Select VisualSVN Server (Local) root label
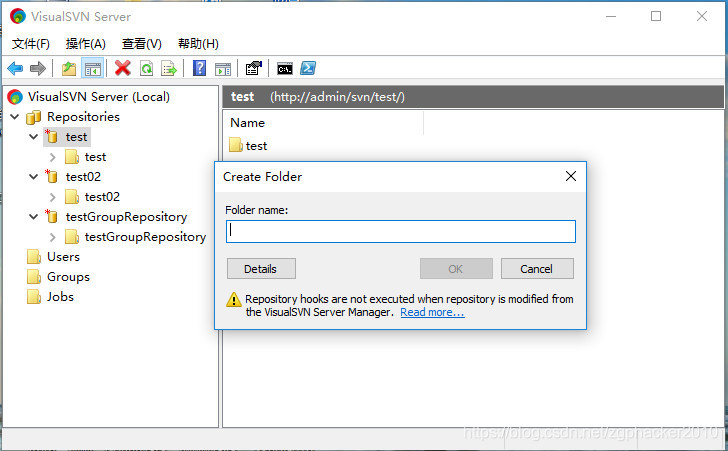The height and width of the screenshot is (451, 728). 99,97
